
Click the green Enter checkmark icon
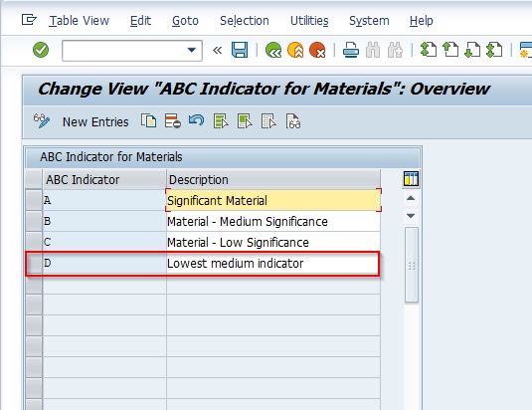point(41,50)
